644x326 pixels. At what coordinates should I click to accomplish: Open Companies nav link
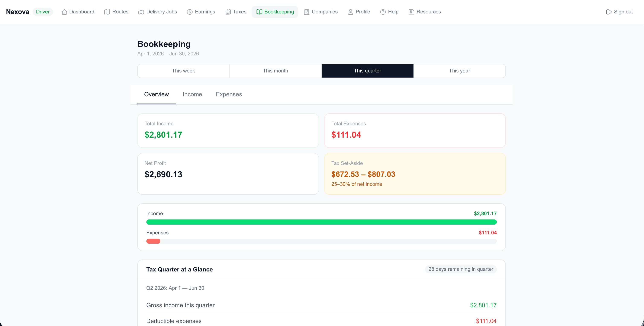click(321, 12)
